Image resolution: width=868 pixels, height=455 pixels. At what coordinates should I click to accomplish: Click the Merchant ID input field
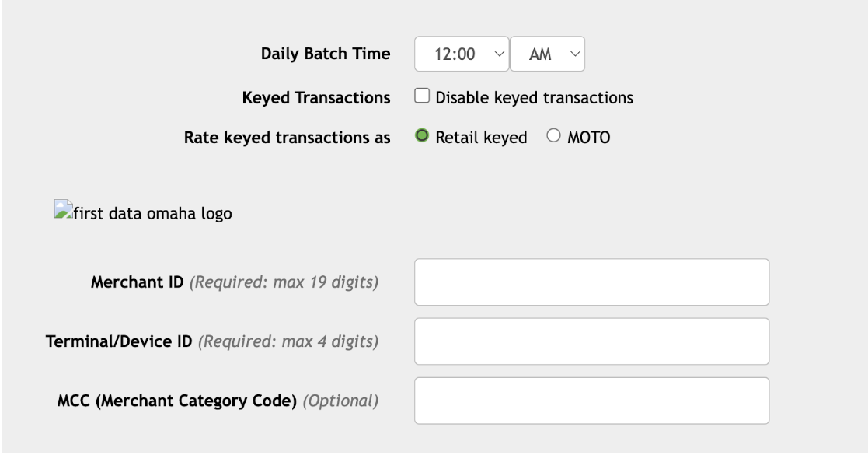pos(592,282)
